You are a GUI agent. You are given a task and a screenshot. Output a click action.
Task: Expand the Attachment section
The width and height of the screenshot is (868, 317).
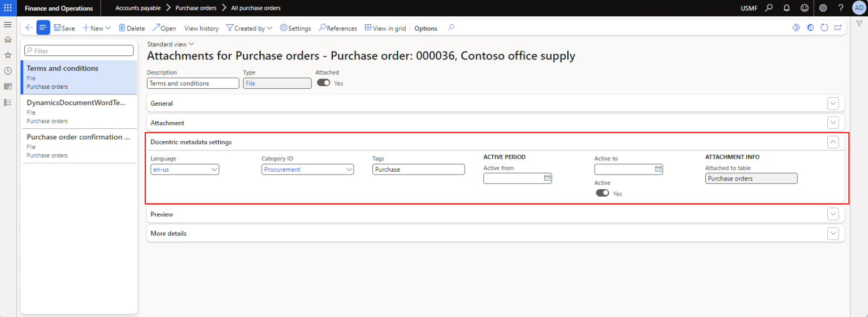833,123
